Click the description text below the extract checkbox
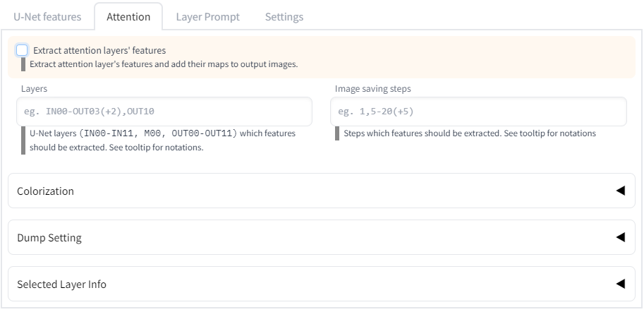The image size is (644, 312). [x=164, y=64]
